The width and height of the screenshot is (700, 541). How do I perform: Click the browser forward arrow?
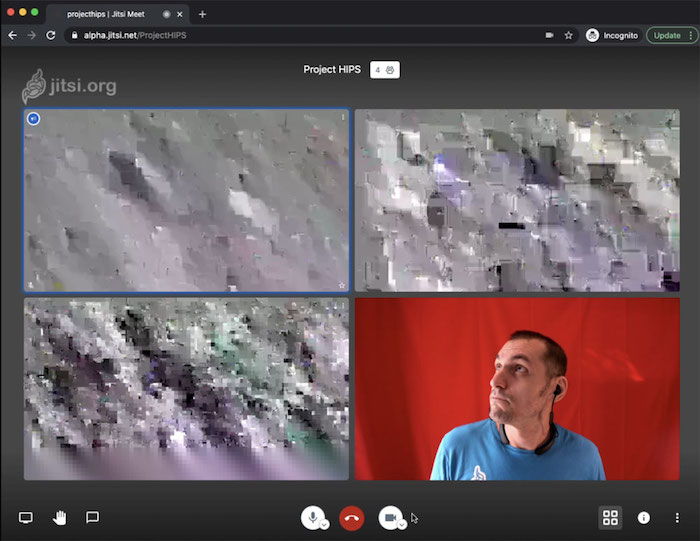[31, 35]
